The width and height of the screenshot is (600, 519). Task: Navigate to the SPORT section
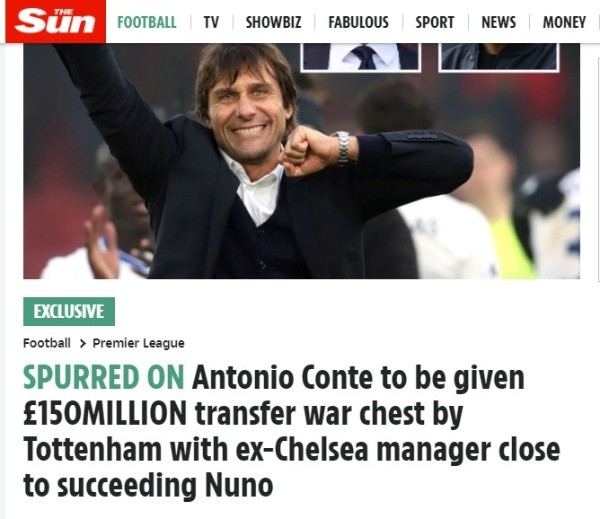[x=434, y=22]
